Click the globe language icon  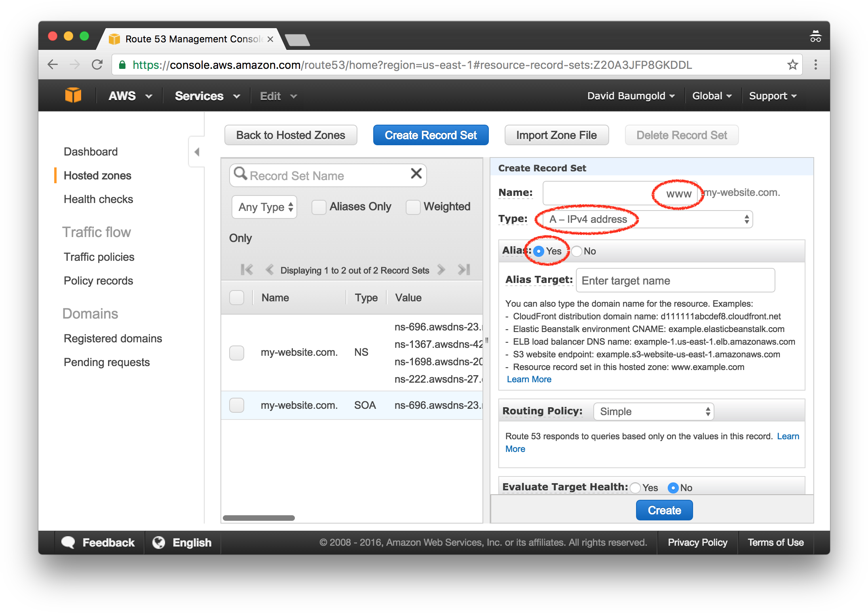click(x=159, y=542)
